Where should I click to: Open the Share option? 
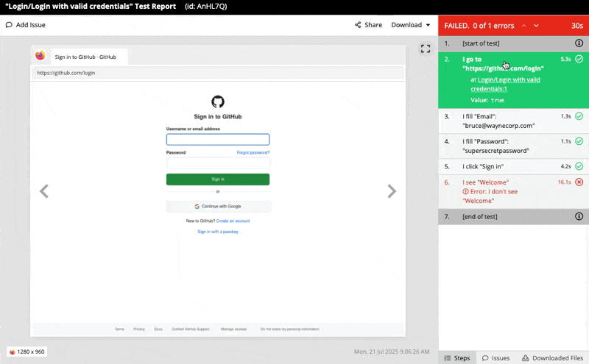pyautogui.click(x=369, y=25)
